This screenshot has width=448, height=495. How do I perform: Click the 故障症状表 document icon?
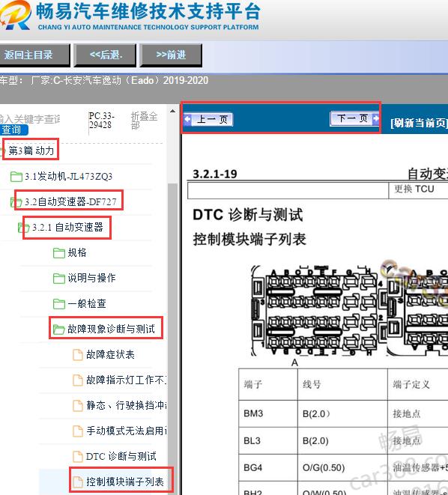click(x=78, y=355)
